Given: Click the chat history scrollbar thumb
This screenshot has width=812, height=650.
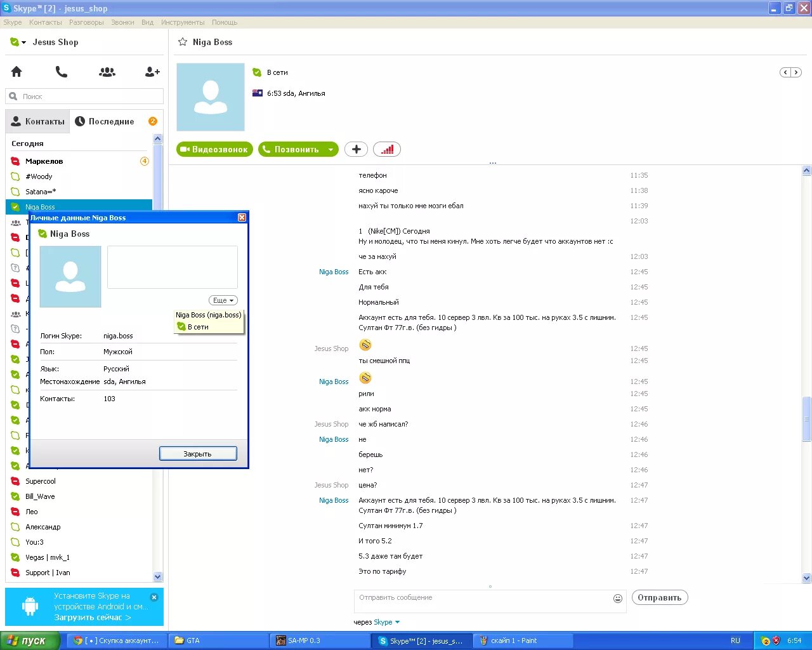Looking at the screenshot, I should tap(807, 419).
